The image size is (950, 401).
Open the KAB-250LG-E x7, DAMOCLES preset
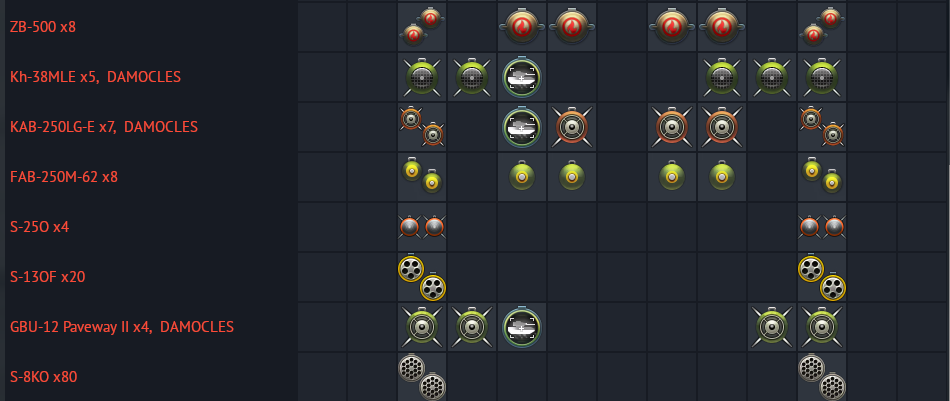[x=104, y=127]
